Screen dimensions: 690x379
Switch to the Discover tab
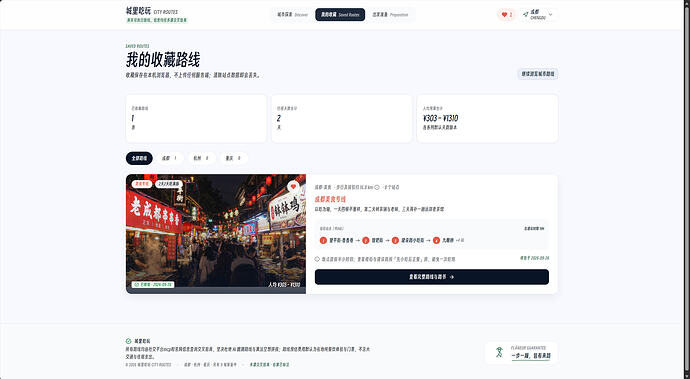(x=293, y=15)
